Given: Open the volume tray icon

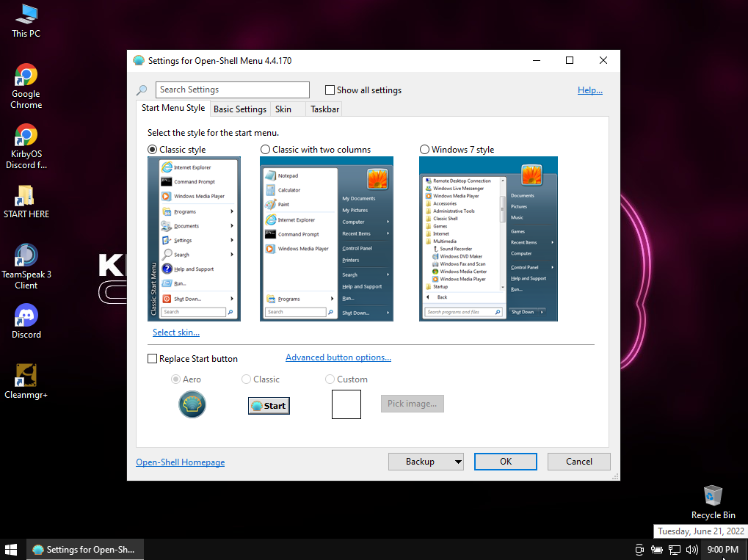Looking at the screenshot, I should click(x=691, y=550).
